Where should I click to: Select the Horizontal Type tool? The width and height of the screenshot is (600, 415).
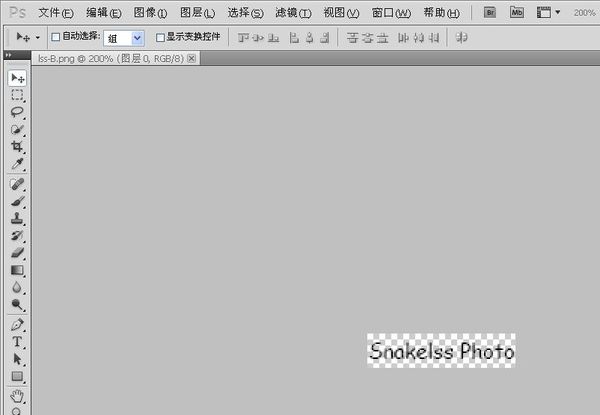click(x=17, y=342)
